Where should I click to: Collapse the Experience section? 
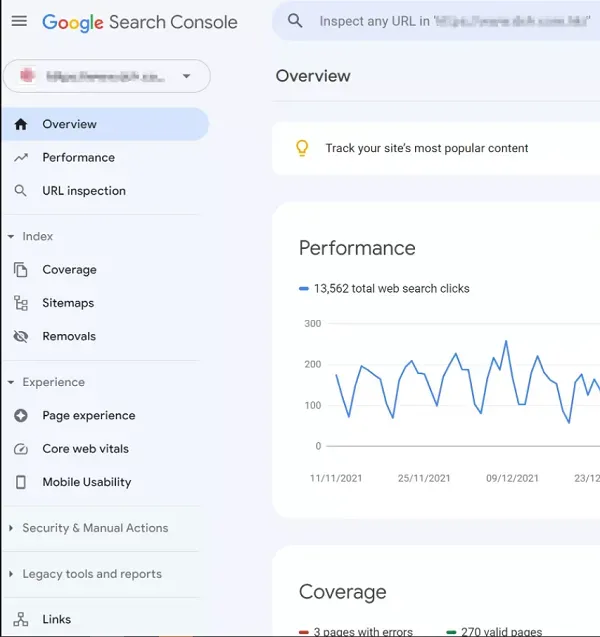46,382
